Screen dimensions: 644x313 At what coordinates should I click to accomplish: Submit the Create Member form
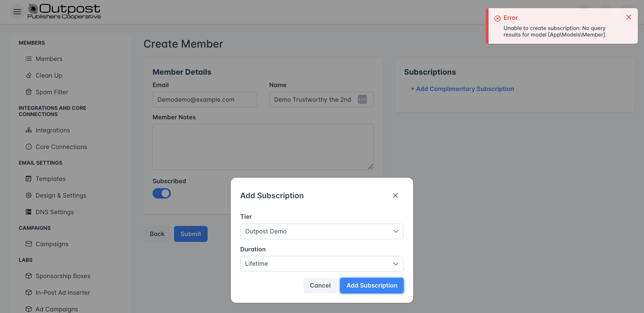click(x=191, y=234)
